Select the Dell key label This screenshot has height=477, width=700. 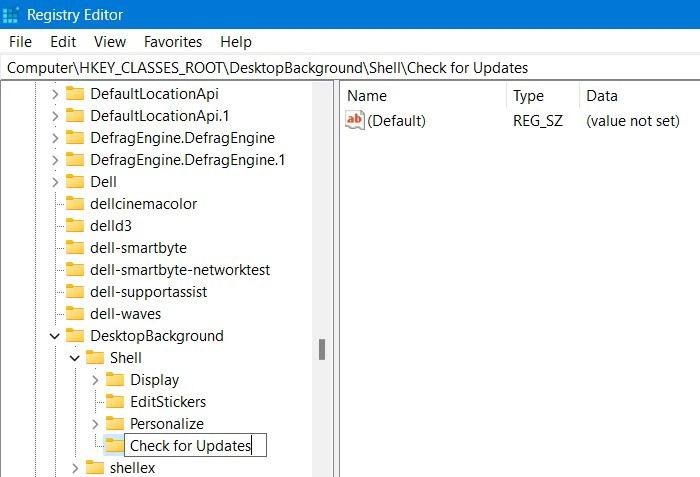point(103,182)
